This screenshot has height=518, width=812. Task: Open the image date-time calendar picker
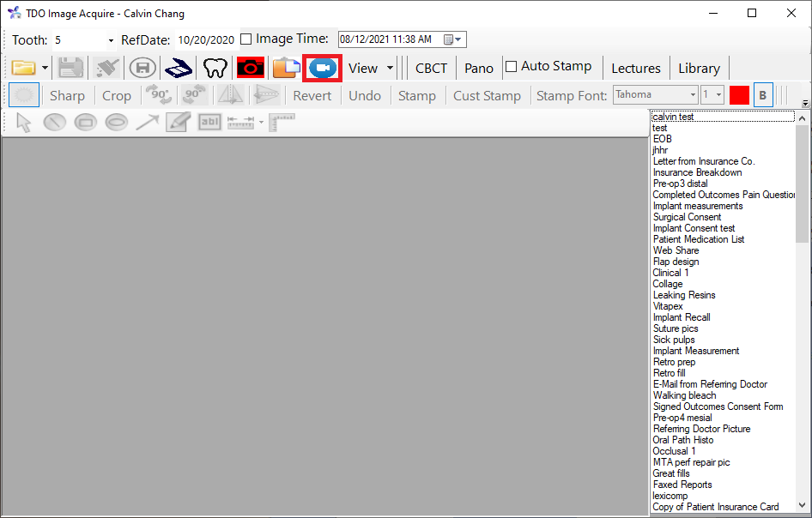(x=452, y=39)
